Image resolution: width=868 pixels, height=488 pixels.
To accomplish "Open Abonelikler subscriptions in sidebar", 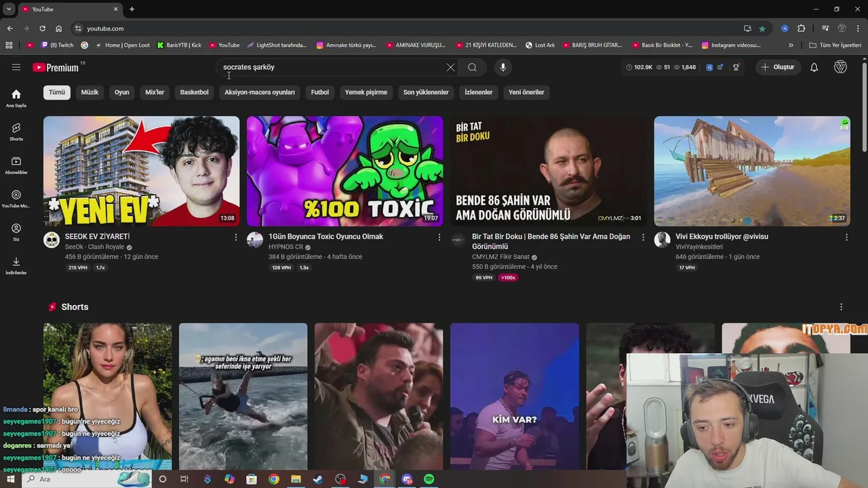I will pyautogui.click(x=16, y=165).
